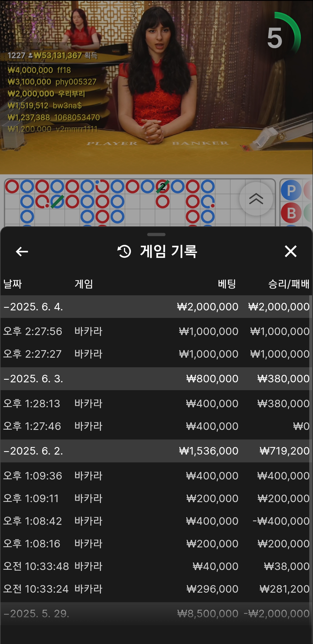Open the 오후 2:27:56 바카라 round
Viewport: 313px width, 644px height.
(156, 331)
